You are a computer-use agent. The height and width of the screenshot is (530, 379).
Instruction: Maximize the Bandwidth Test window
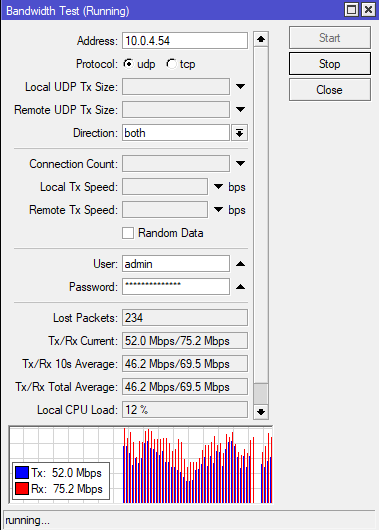pyautogui.click(x=352, y=9)
